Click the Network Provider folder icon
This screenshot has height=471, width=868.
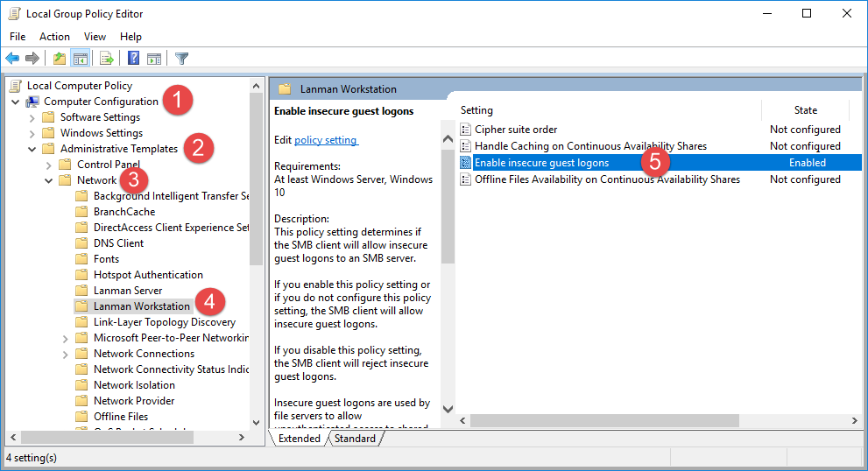pos(82,401)
